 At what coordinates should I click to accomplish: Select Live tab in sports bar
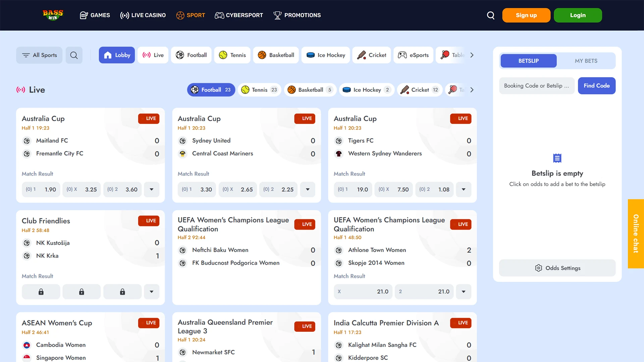pos(153,55)
